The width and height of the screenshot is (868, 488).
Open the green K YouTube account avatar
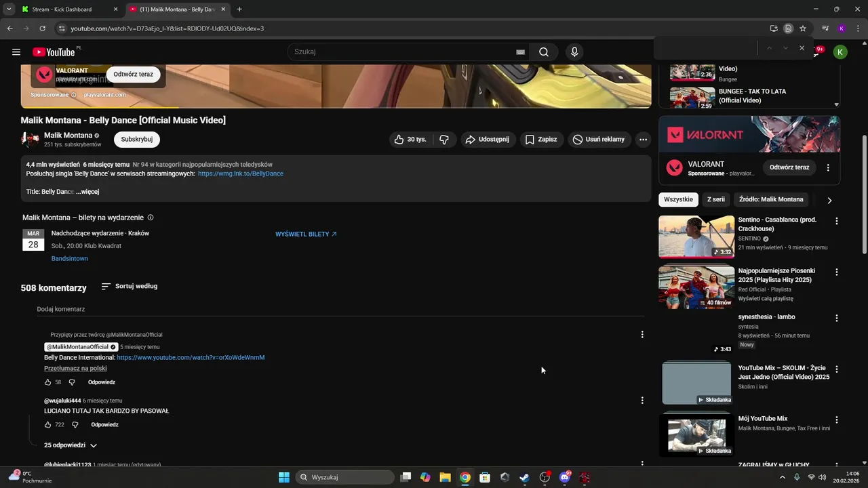pos(840,52)
